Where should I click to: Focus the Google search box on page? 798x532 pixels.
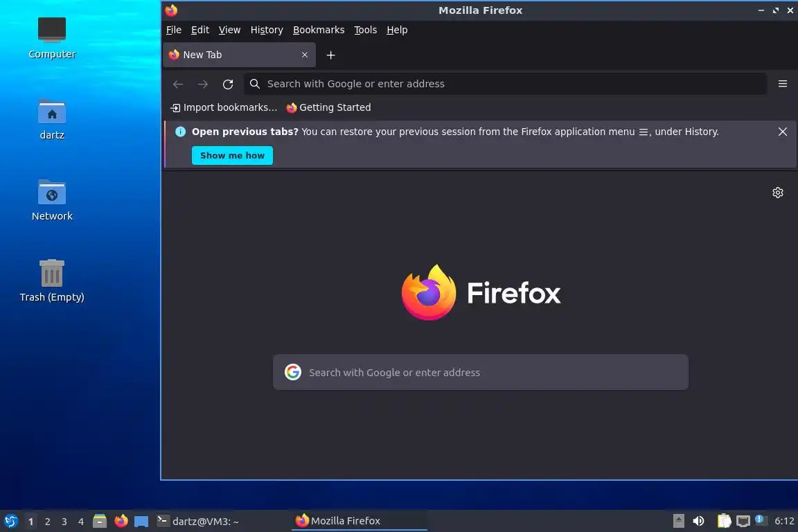click(481, 372)
